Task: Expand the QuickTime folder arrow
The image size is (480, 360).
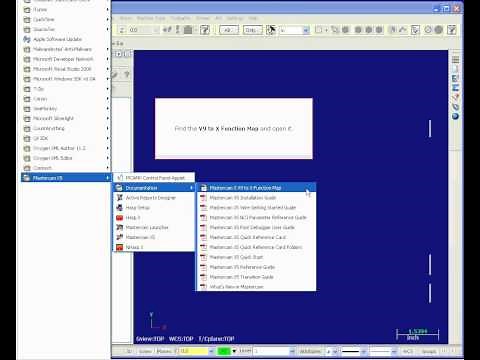Action: coord(107,19)
